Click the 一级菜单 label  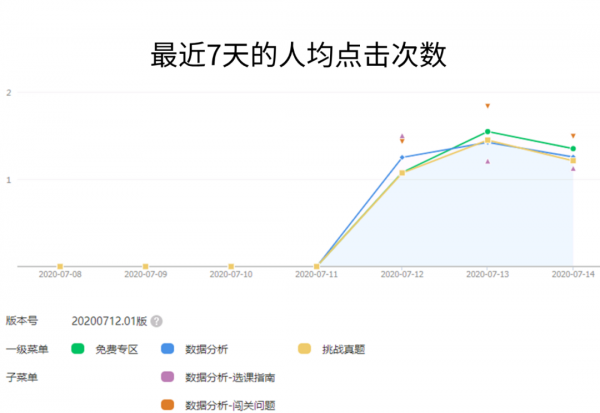[x=27, y=349]
